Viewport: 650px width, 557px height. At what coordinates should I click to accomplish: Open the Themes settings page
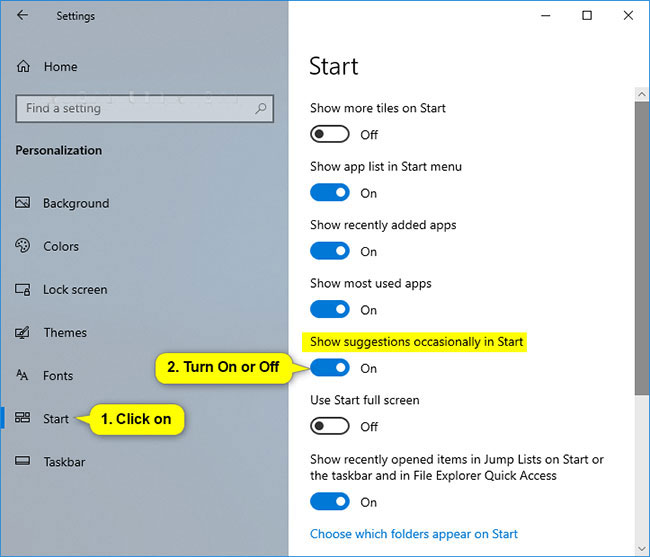tap(65, 333)
